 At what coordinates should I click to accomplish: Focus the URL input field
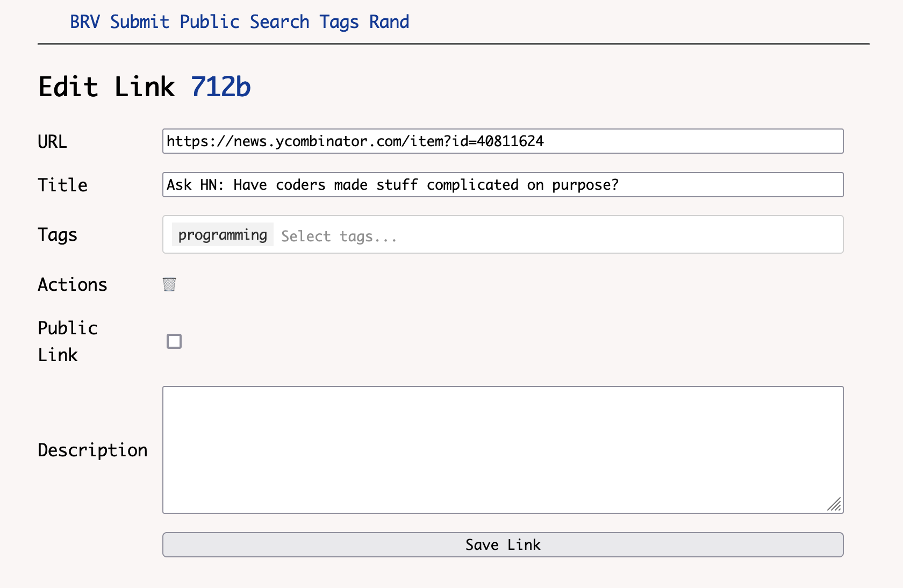503,141
